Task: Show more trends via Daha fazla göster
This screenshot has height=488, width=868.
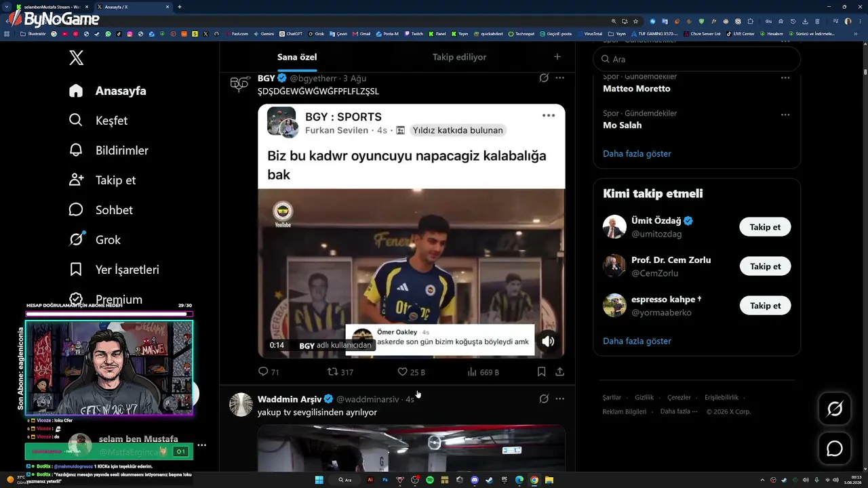Action: pos(637,154)
